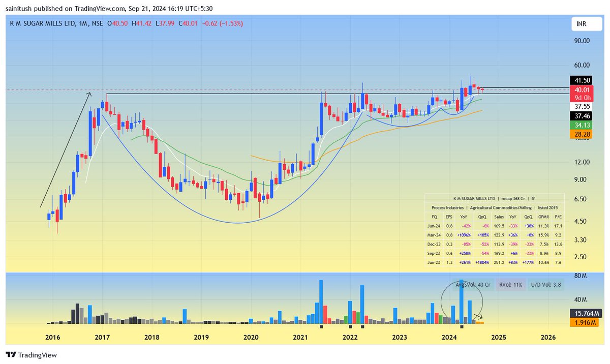
Task: Open the TradingView logo link
Action: [x=32, y=355]
